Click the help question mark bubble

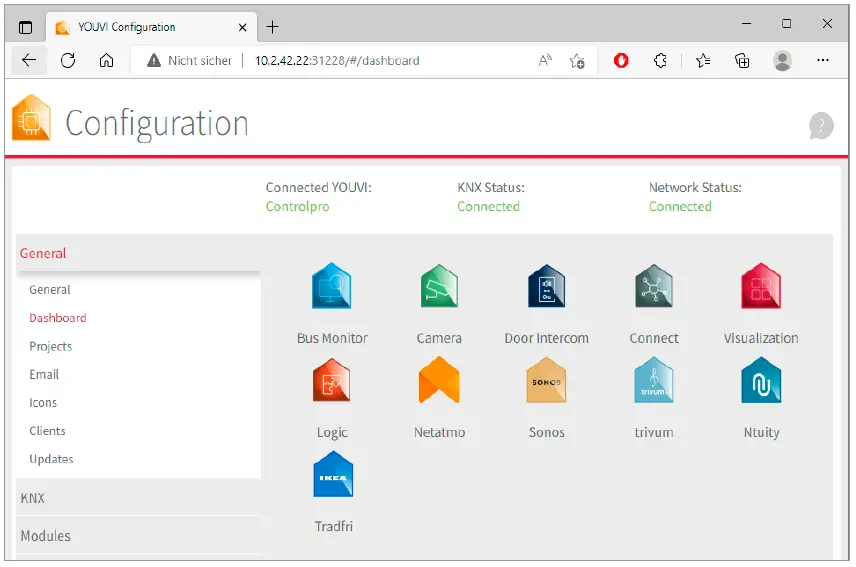(x=821, y=126)
